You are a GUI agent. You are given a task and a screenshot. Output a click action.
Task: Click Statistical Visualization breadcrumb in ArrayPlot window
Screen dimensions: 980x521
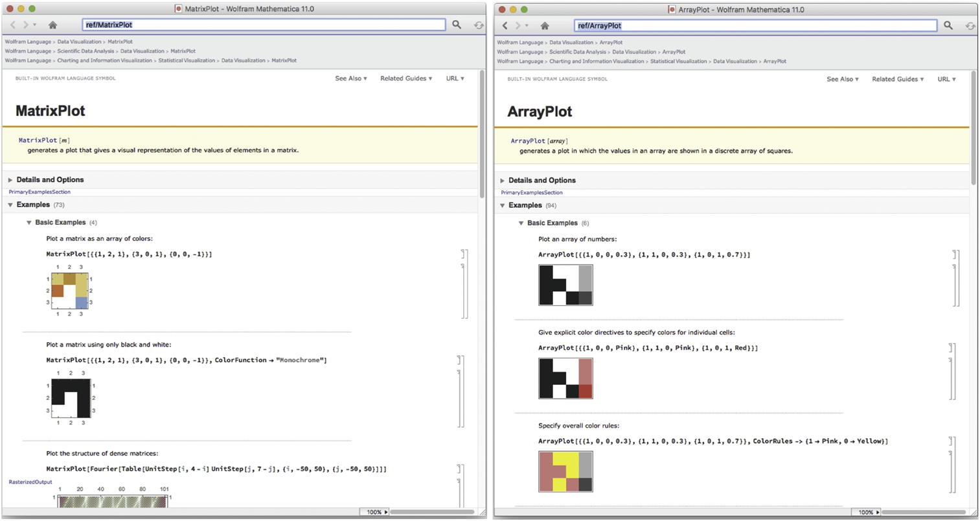coord(679,62)
